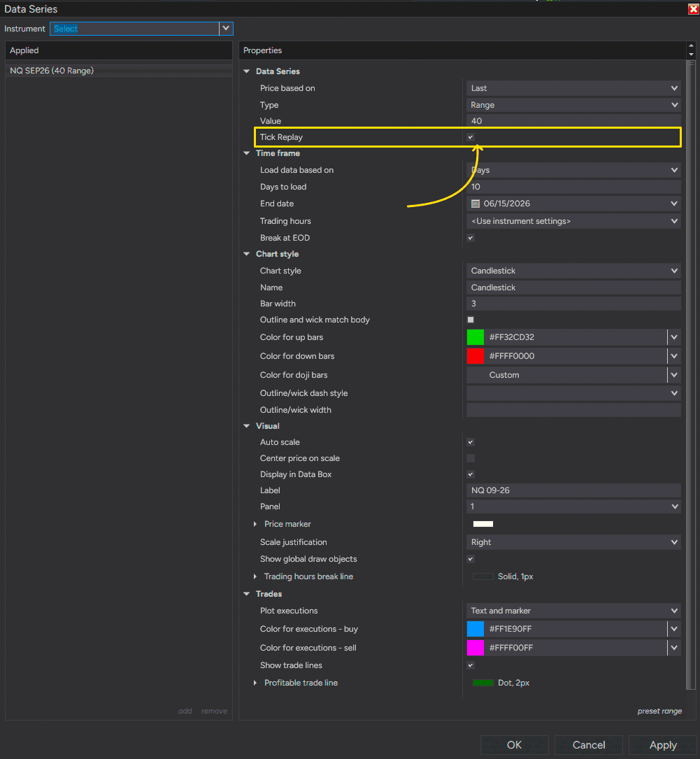Click the properties scrollbar down arrow

point(692,55)
